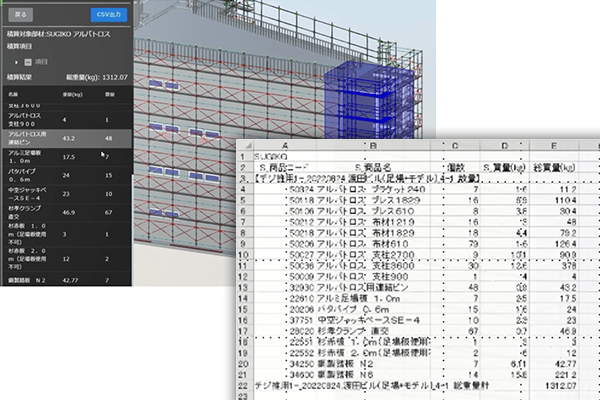Click the 名称 column header in results panel

pos(13,94)
